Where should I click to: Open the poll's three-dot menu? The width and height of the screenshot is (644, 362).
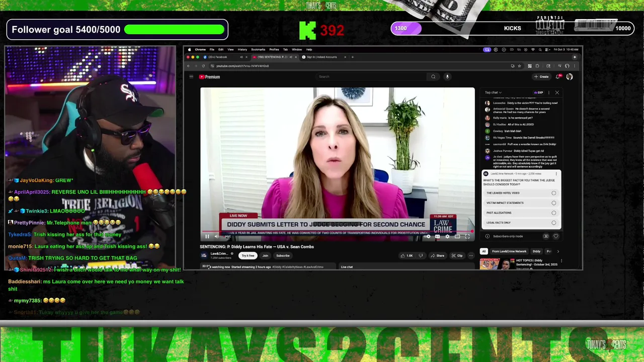pyautogui.click(x=556, y=174)
